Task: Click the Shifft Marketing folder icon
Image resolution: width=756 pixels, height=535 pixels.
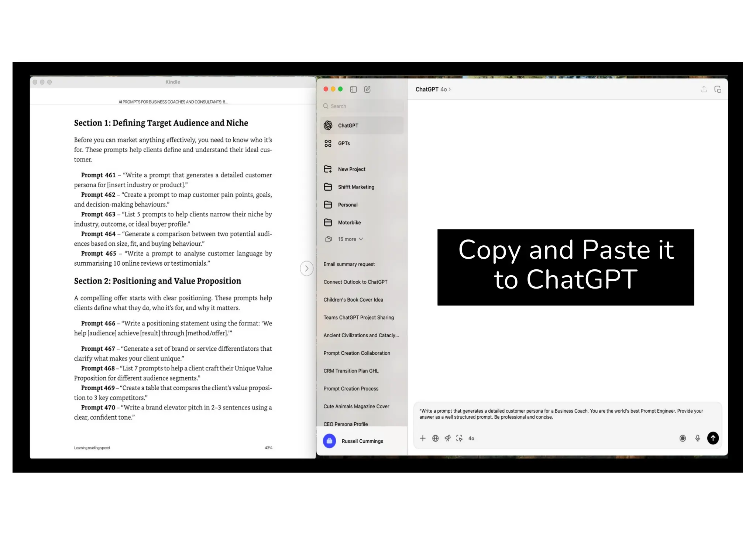Action: click(328, 187)
